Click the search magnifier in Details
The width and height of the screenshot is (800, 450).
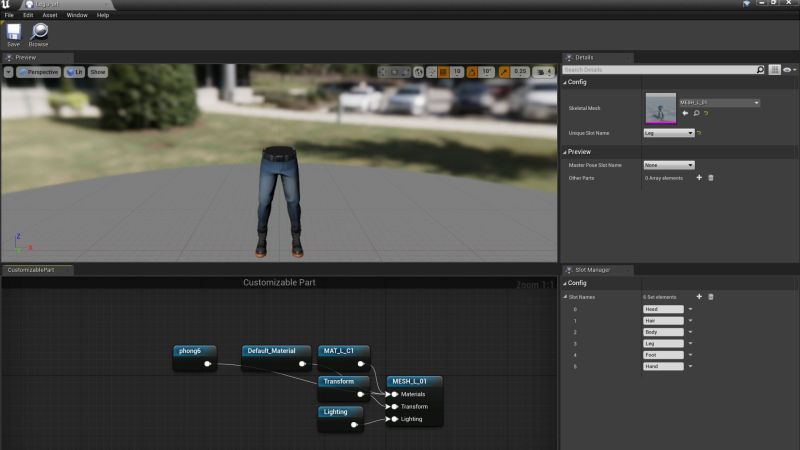coord(760,70)
